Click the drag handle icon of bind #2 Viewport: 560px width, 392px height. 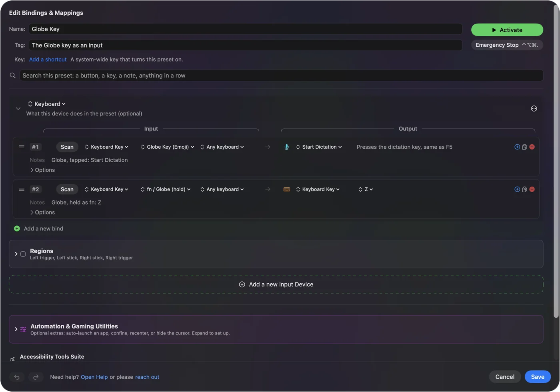click(x=22, y=189)
